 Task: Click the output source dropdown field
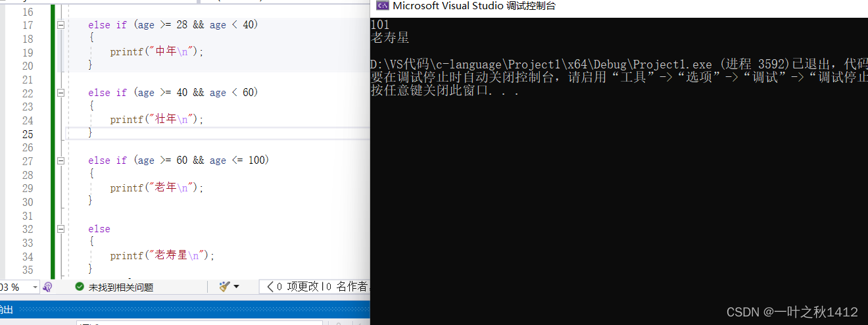pyautogui.click(x=200, y=323)
